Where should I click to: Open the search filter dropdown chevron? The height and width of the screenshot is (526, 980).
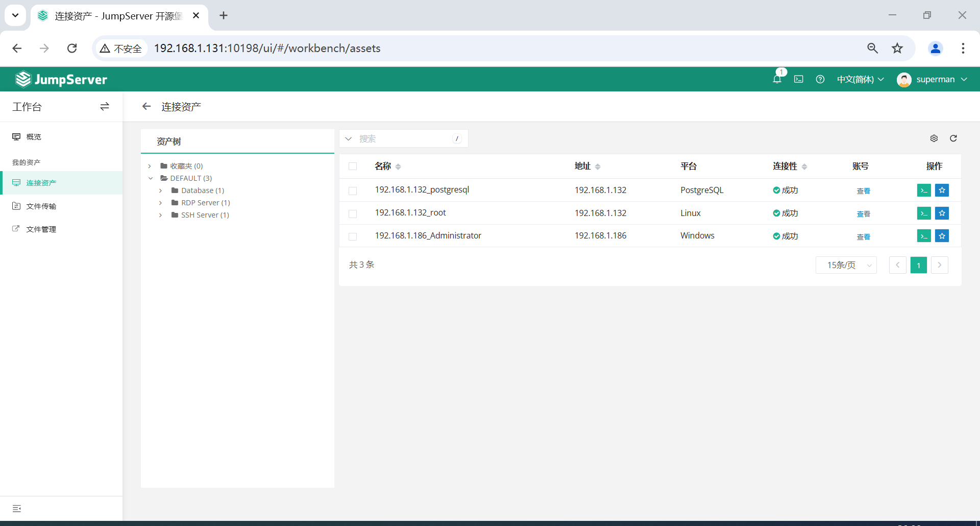349,138
